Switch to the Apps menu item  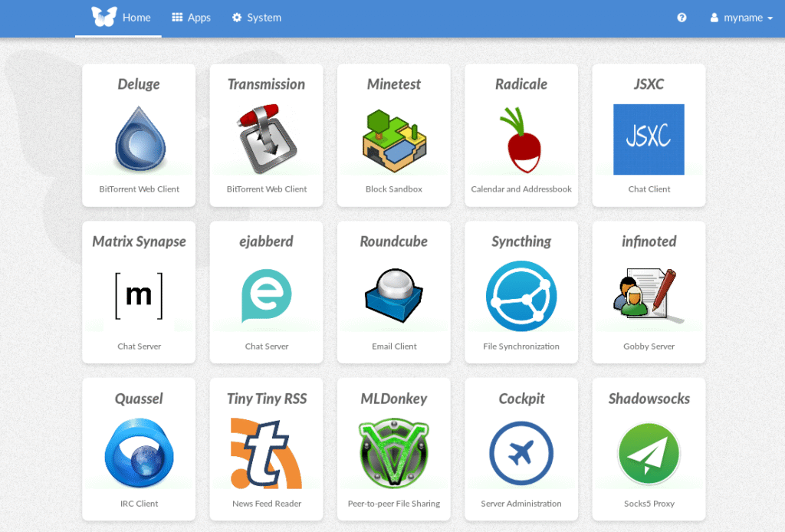pyautogui.click(x=191, y=18)
